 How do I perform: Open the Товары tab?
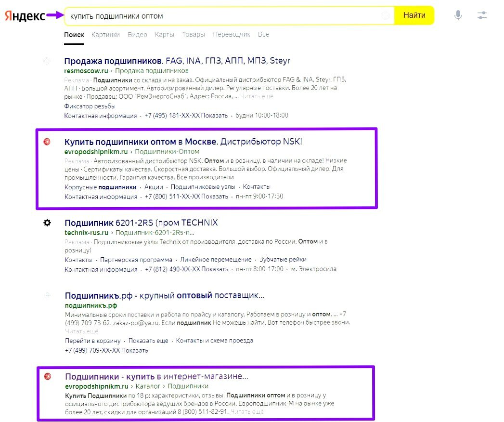(194, 34)
